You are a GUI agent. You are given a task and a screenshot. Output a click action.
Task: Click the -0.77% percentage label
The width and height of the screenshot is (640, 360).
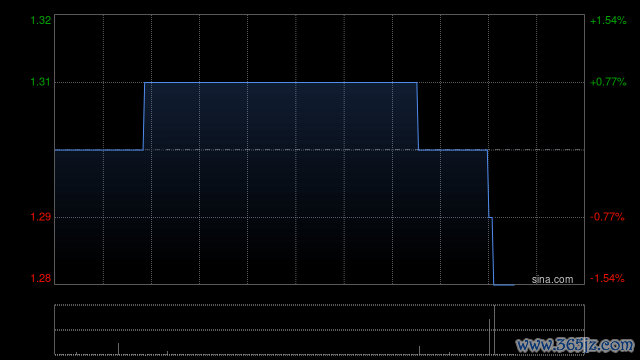[607, 217]
